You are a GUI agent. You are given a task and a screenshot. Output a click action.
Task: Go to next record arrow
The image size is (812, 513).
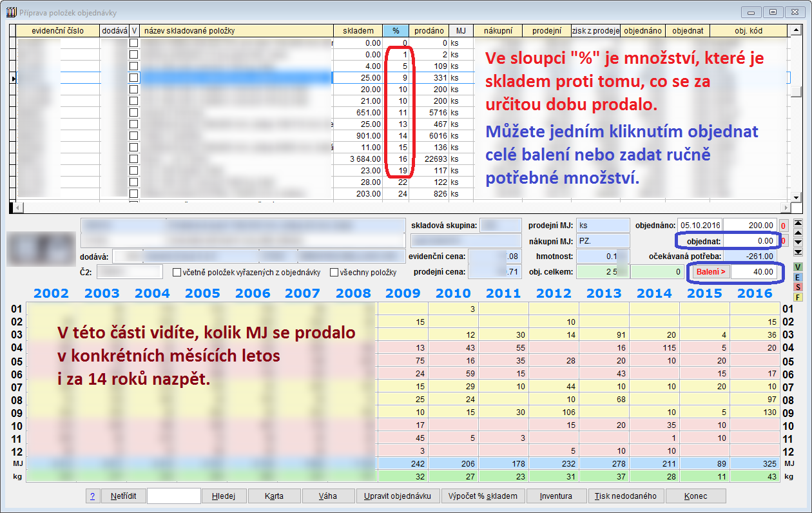tap(799, 242)
